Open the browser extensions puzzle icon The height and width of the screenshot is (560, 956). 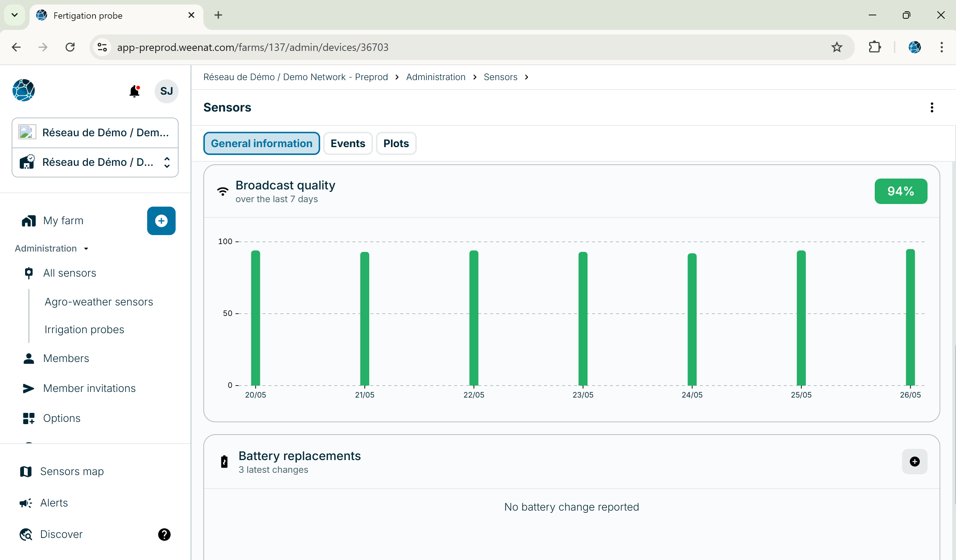pyautogui.click(x=874, y=48)
